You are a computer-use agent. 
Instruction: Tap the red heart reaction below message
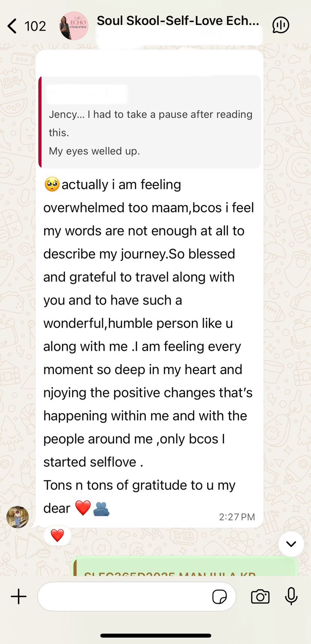(x=57, y=535)
